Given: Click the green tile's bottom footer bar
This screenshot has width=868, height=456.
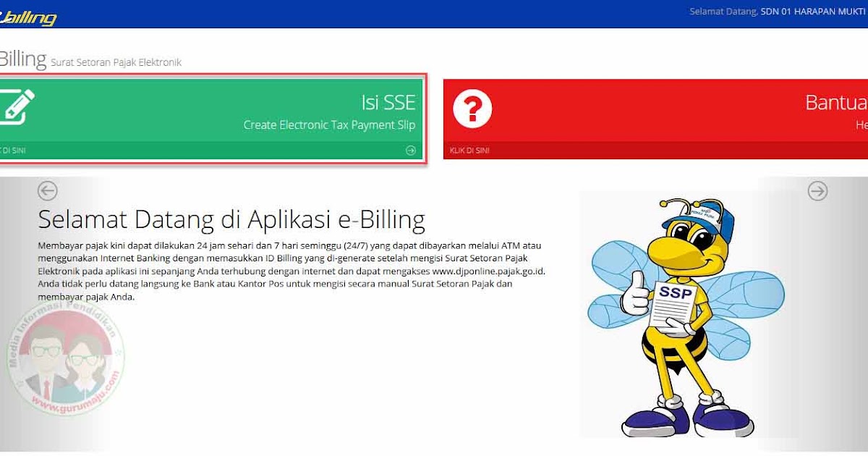Looking at the screenshot, I should coord(211,151).
